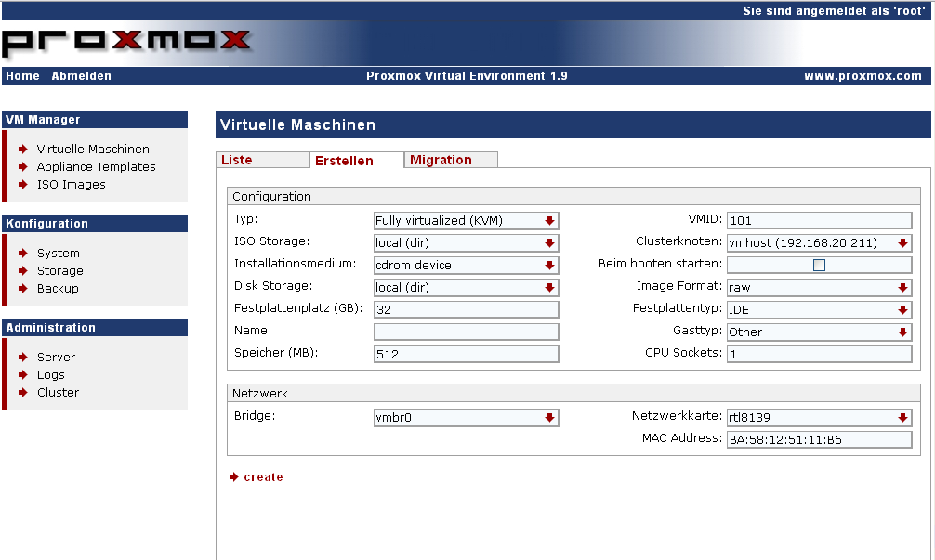Click the red arrow next to create

(x=234, y=477)
